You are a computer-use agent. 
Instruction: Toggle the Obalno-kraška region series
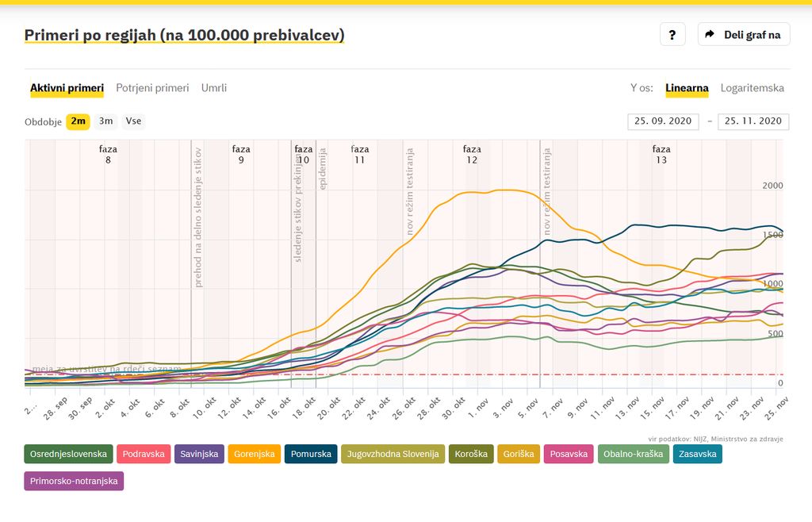(x=633, y=455)
